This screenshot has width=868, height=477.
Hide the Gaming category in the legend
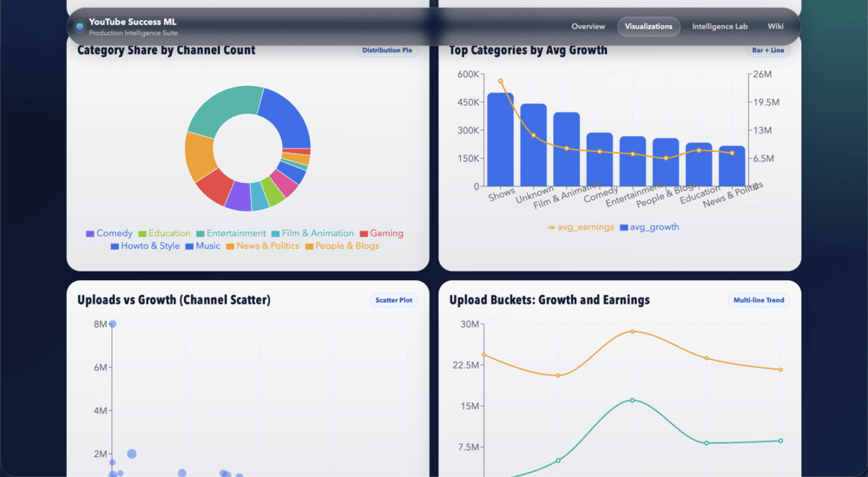tap(380, 233)
